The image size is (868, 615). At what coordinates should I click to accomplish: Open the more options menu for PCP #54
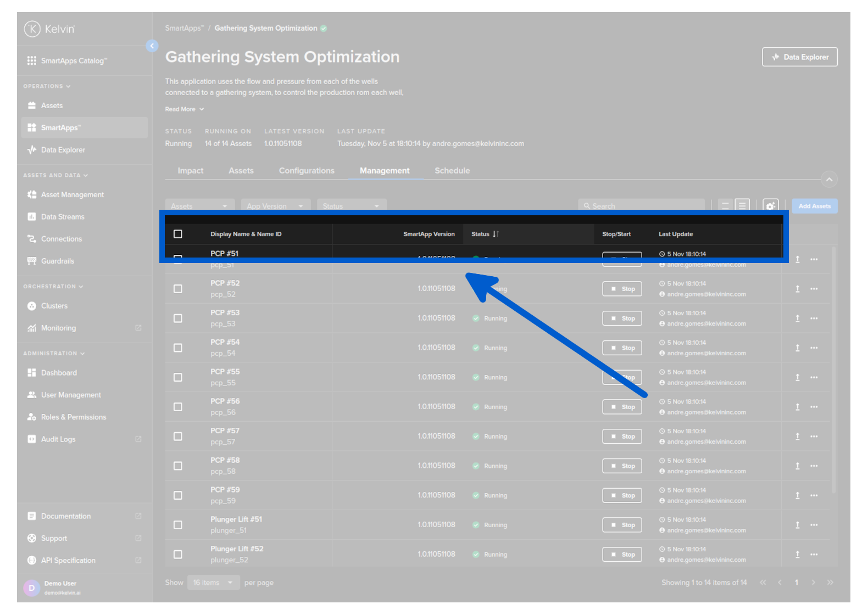coord(814,348)
